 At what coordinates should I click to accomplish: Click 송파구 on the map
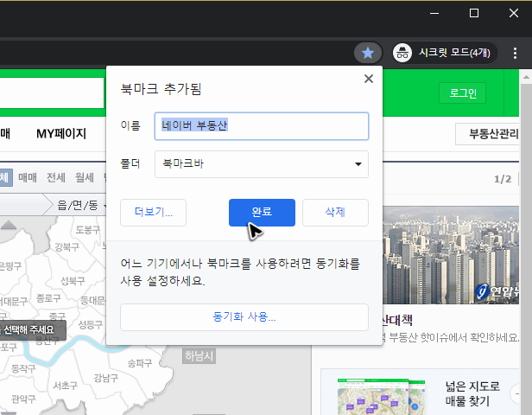[x=140, y=363]
